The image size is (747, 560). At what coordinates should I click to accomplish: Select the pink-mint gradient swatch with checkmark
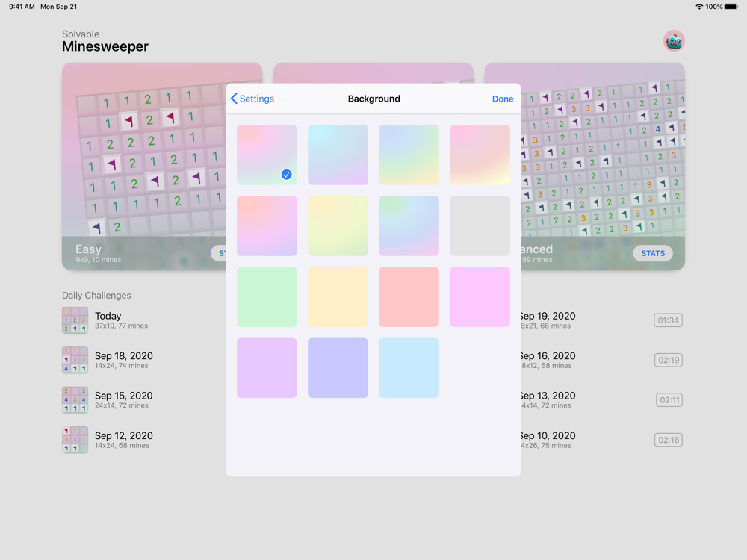click(x=267, y=155)
